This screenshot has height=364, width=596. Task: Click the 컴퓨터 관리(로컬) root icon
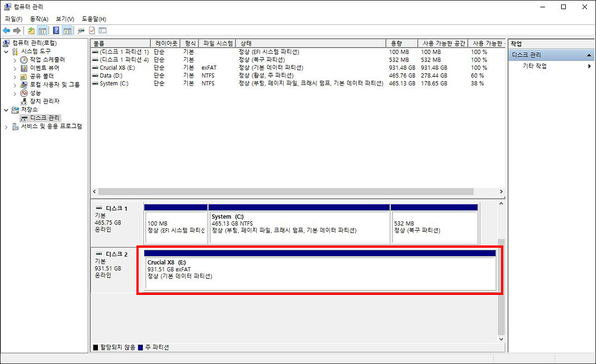click(x=6, y=43)
